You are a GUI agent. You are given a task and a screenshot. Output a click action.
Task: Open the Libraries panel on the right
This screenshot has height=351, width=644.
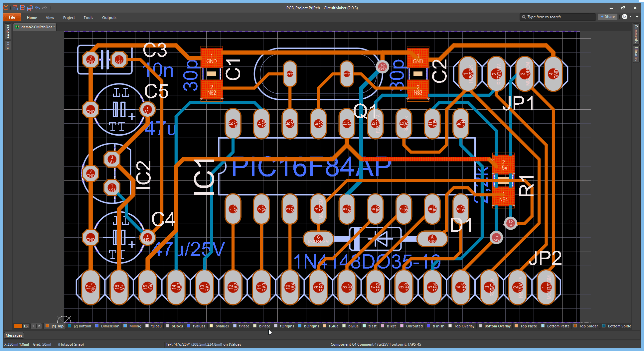click(x=636, y=54)
